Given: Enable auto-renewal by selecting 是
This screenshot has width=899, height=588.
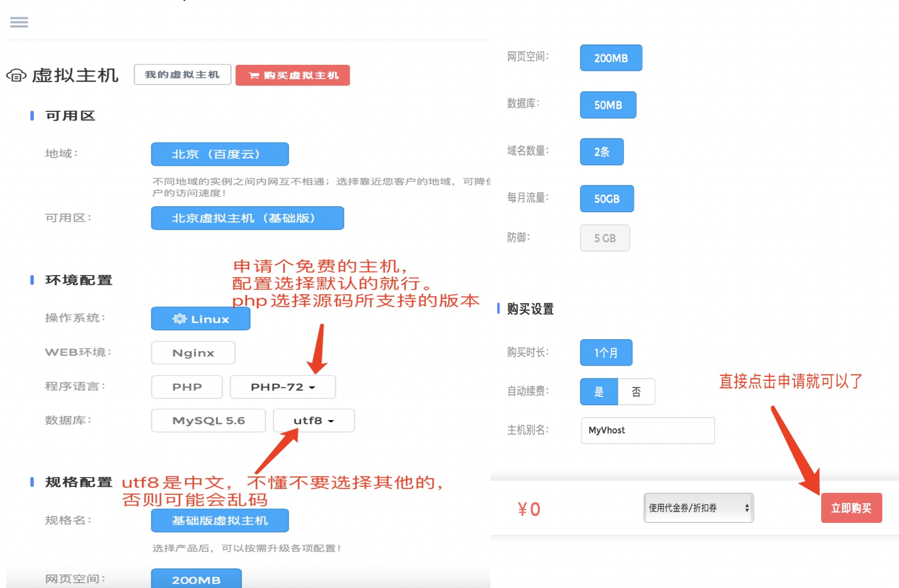Looking at the screenshot, I should point(598,392).
